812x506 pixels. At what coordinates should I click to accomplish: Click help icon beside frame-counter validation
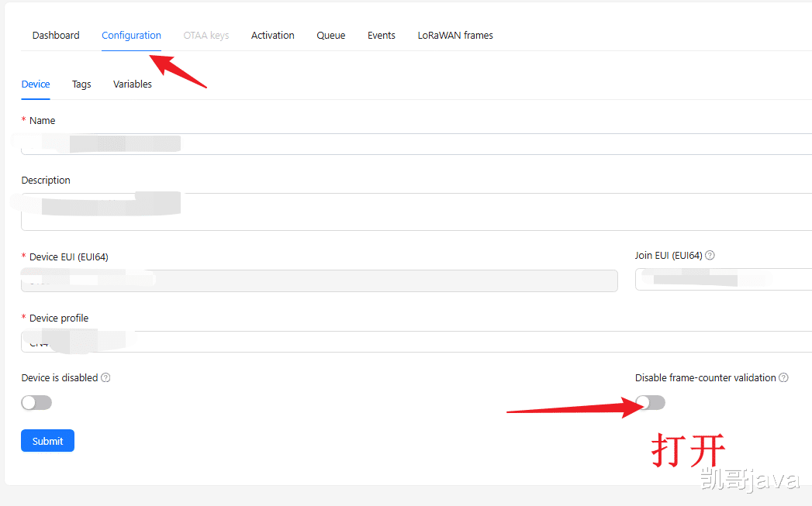click(783, 377)
